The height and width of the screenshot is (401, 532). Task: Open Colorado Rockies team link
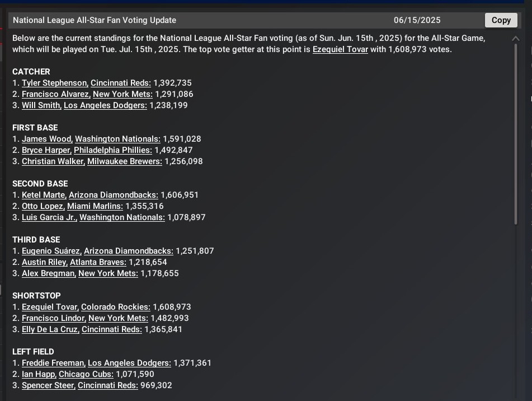pos(115,307)
